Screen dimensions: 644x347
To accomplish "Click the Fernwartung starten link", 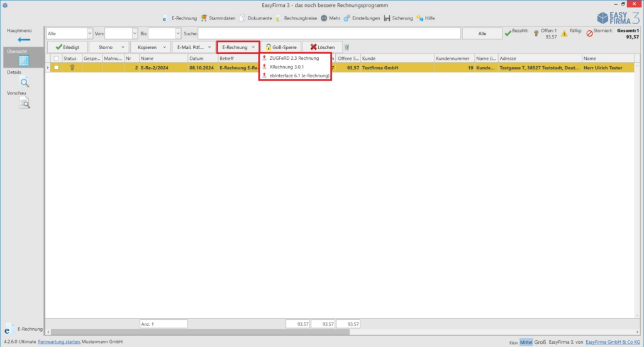I will point(59,342).
